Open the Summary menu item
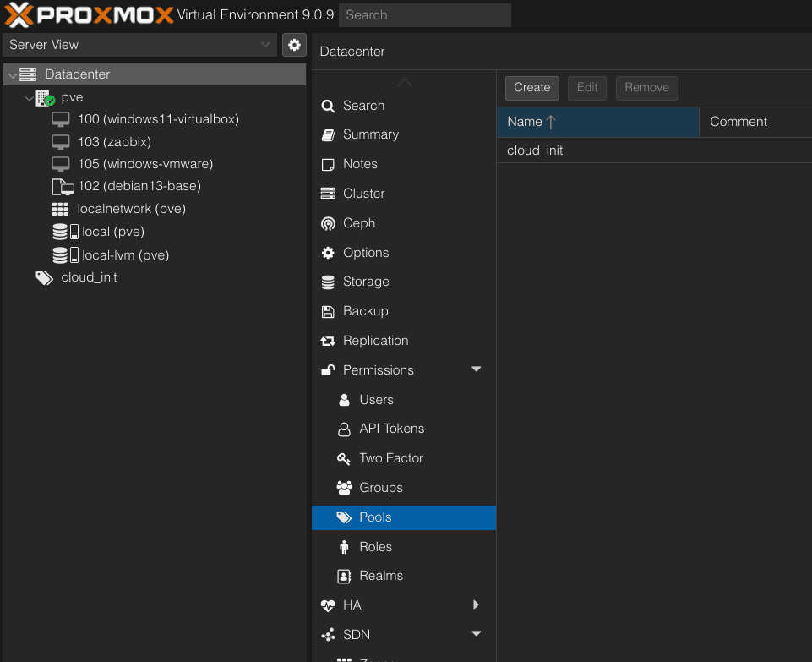Screen dimensions: 812x662 tap(404, 134)
